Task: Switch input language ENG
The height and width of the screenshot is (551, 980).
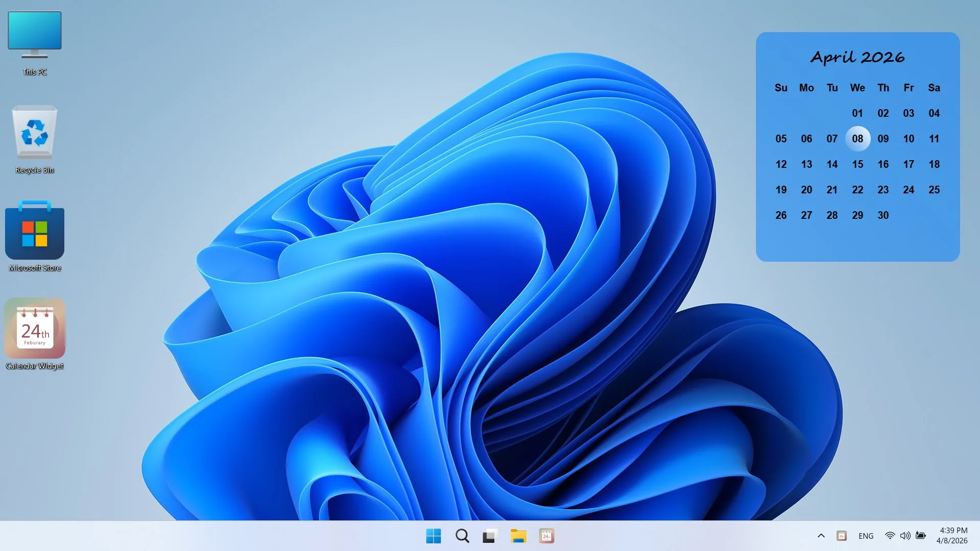Action: pos(866,536)
